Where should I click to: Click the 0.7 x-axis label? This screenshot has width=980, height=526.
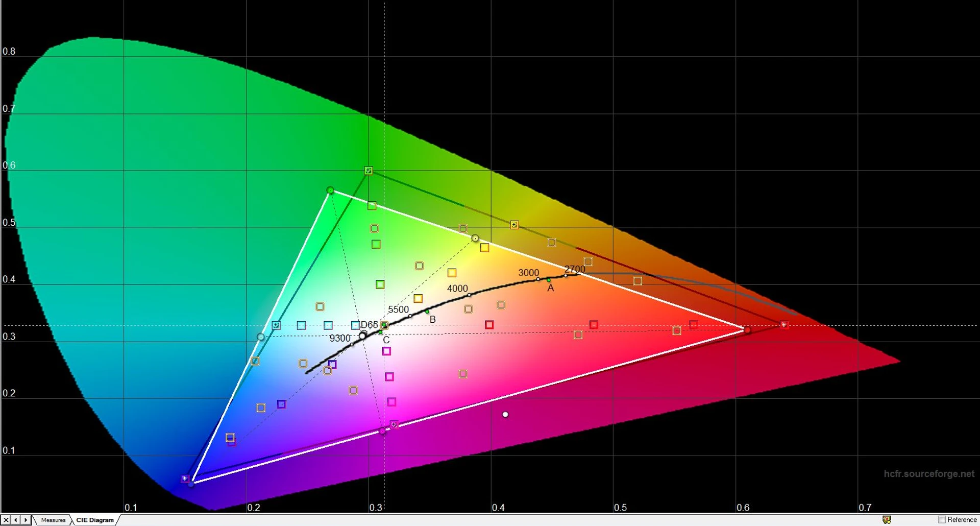click(865, 508)
